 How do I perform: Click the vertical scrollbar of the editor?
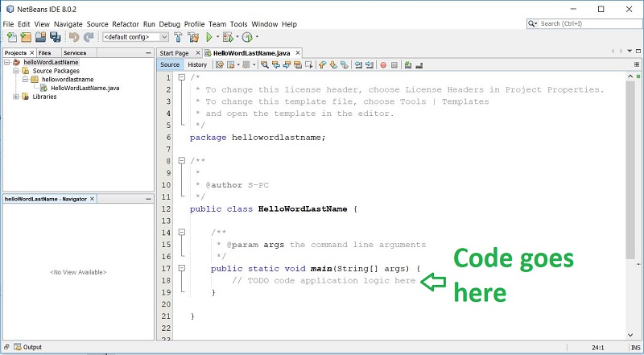coord(630,170)
